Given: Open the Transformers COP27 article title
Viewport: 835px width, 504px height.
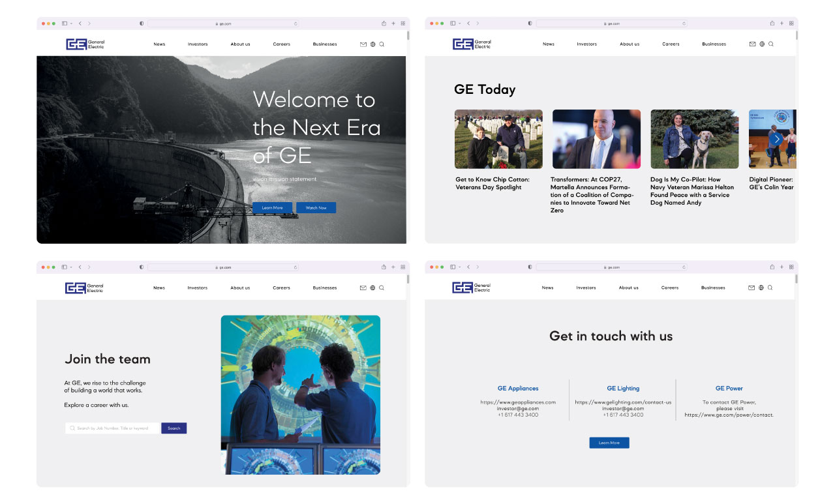Looking at the screenshot, I should click(592, 195).
